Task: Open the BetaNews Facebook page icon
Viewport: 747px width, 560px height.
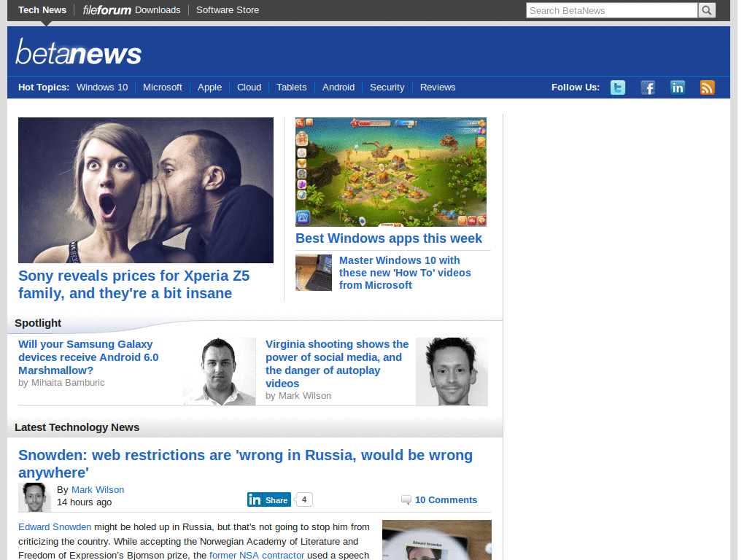Action: click(x=648, y=87)
